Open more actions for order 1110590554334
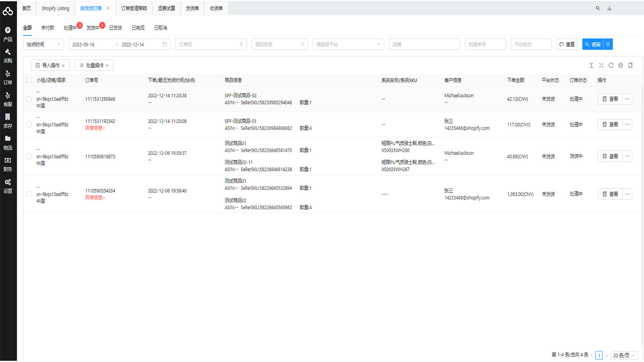Viewport: 644px width, 362px height. tap(627, 194)
